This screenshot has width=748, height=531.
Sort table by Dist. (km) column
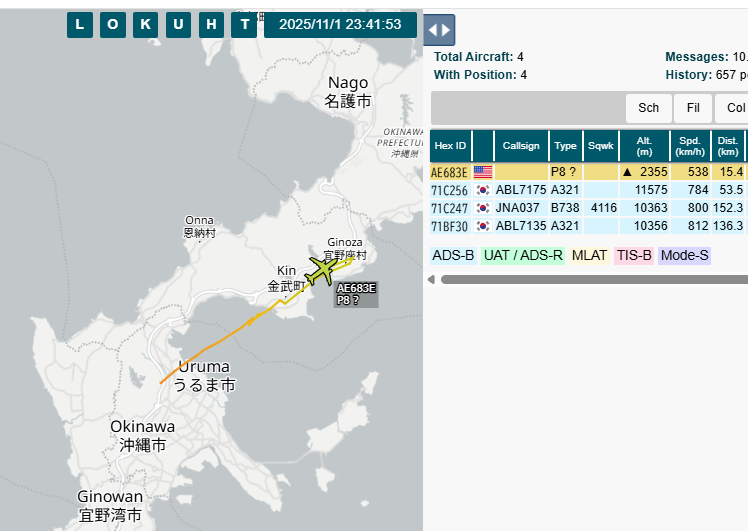(x=728, y=146)
